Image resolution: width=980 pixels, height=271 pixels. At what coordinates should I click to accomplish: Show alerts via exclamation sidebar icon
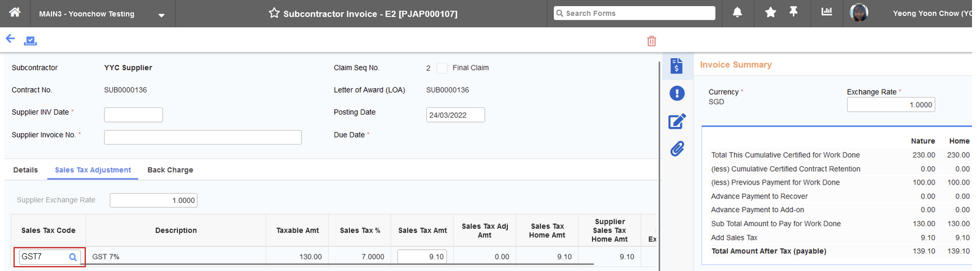click(676, 93)
